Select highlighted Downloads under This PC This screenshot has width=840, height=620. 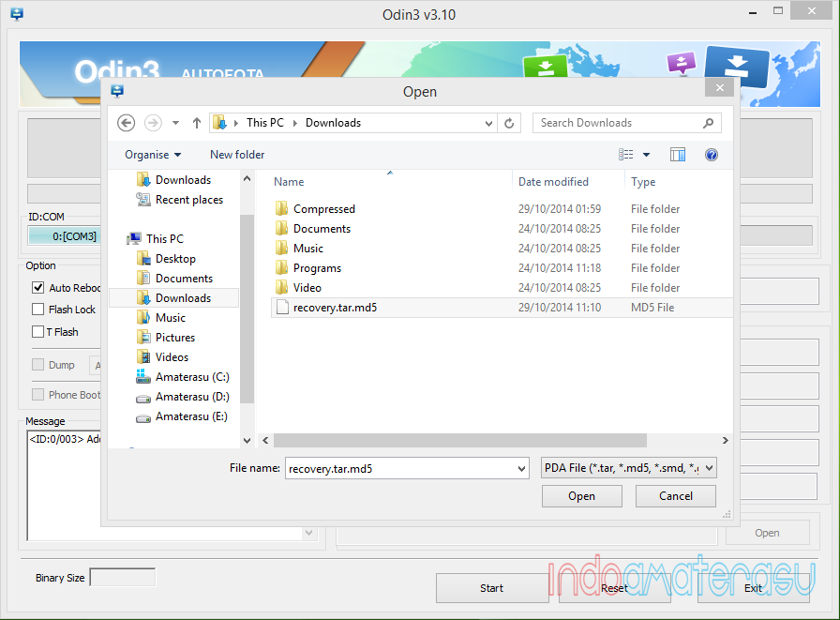click(x=174, y=298)
